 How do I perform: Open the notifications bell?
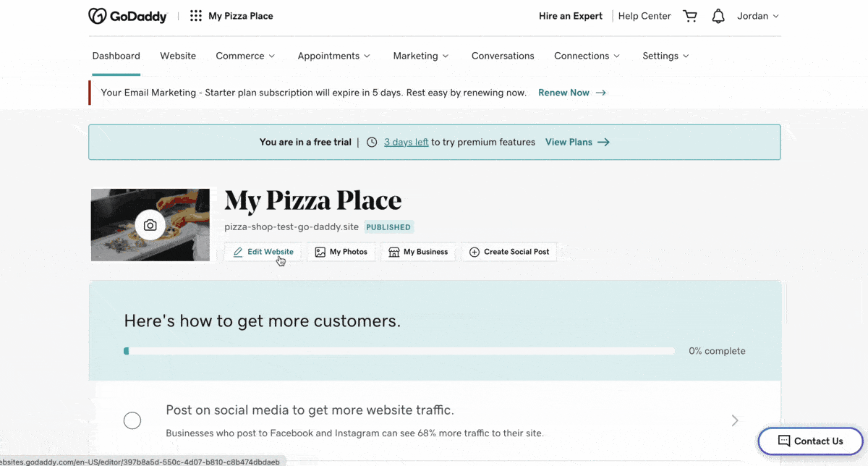click(718, 16)
